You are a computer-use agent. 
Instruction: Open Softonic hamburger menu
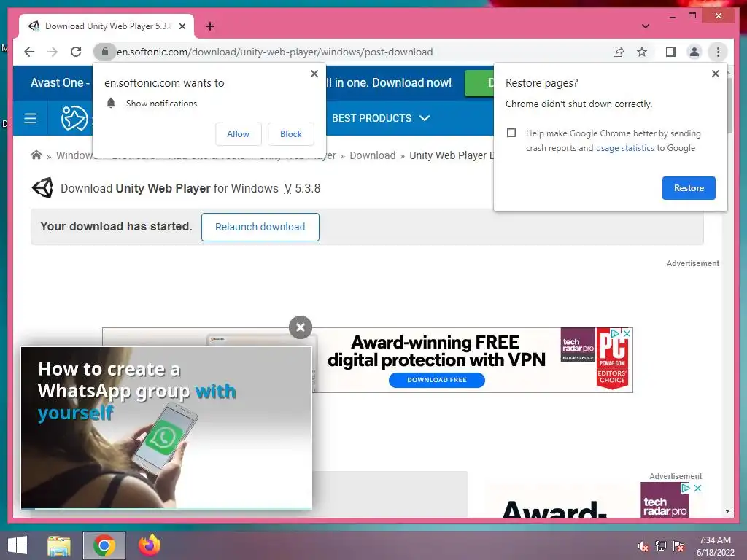pyautogui.click(x=30, y=118)
